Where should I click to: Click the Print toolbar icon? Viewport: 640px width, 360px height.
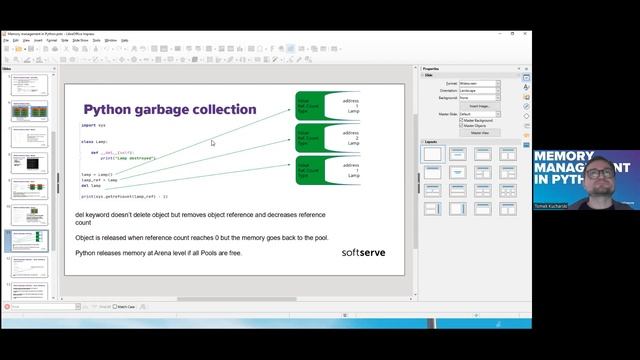55,49
